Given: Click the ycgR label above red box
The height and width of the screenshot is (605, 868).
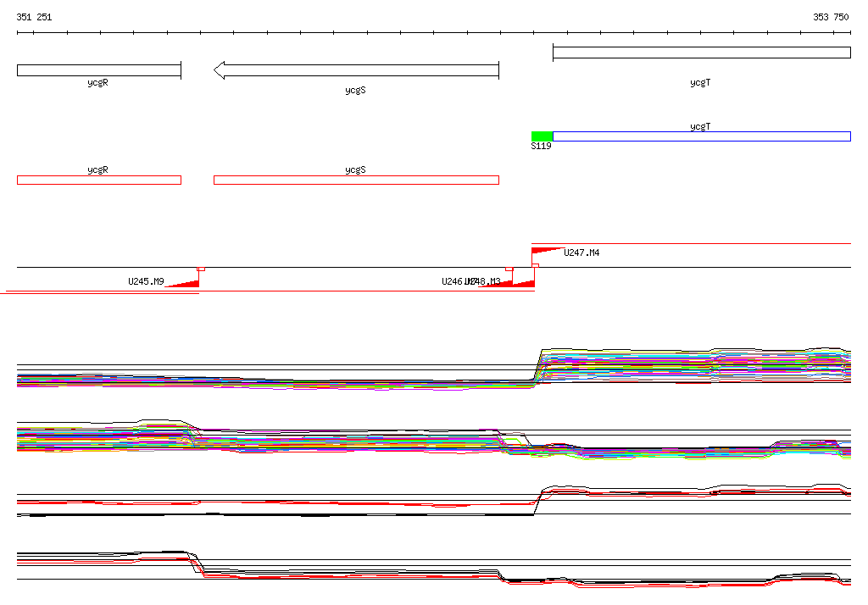Looking at the screenshot, I should click(98, 170).
